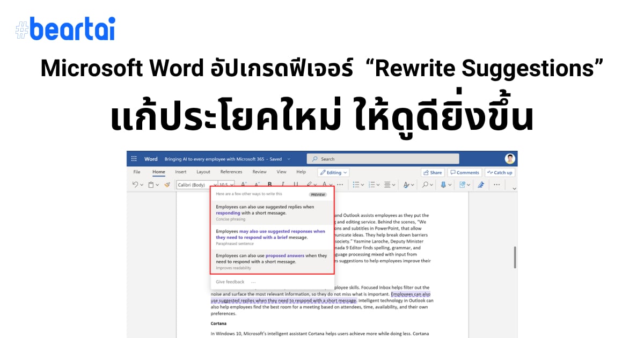The image size is (644, 338).
Task: Toggle Underline formatting
Action: [296, 184]
